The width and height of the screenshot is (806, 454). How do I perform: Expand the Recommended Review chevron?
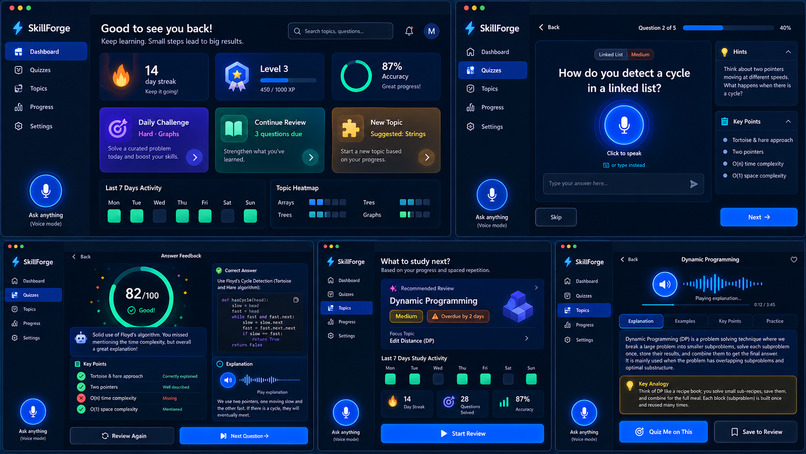(x=536, y=288)
